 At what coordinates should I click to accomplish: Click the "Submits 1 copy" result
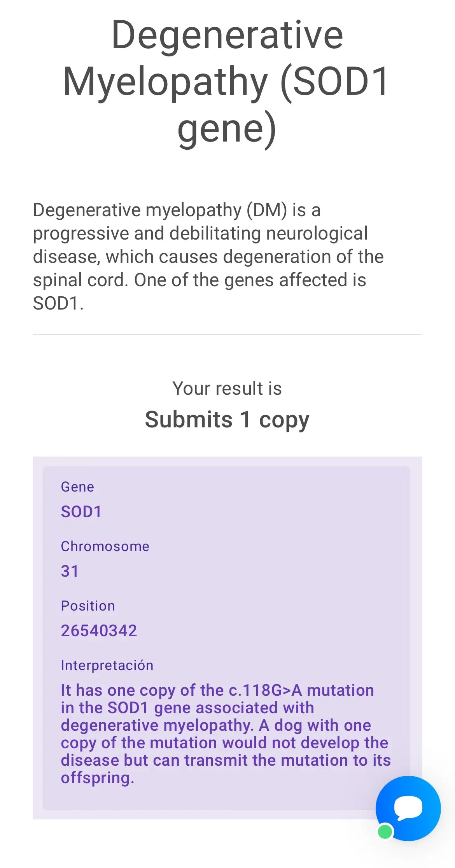coord(227,420)
